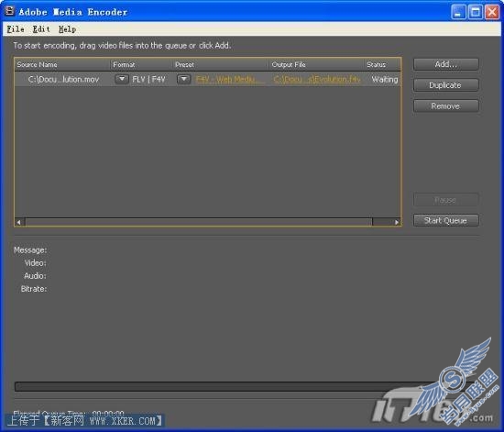Click the disabled Pause button
504x432 pixels.
click(x=446, y=200)
